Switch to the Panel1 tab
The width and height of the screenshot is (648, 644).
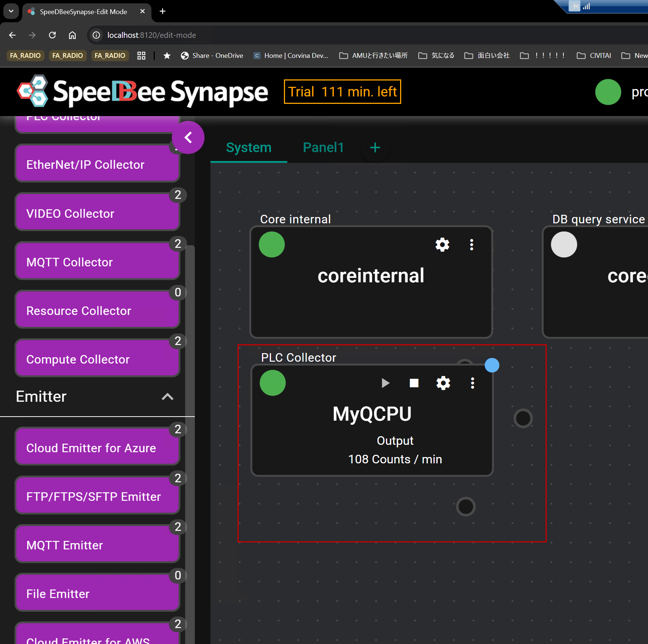pos(323,148)
